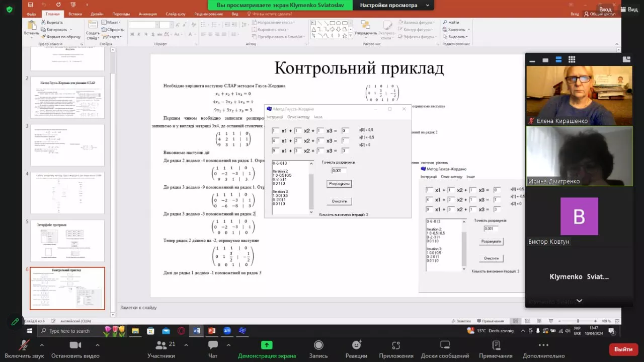
Task: Open Макет layout dropdown in ribbon
Action: (x=112, y=22)
